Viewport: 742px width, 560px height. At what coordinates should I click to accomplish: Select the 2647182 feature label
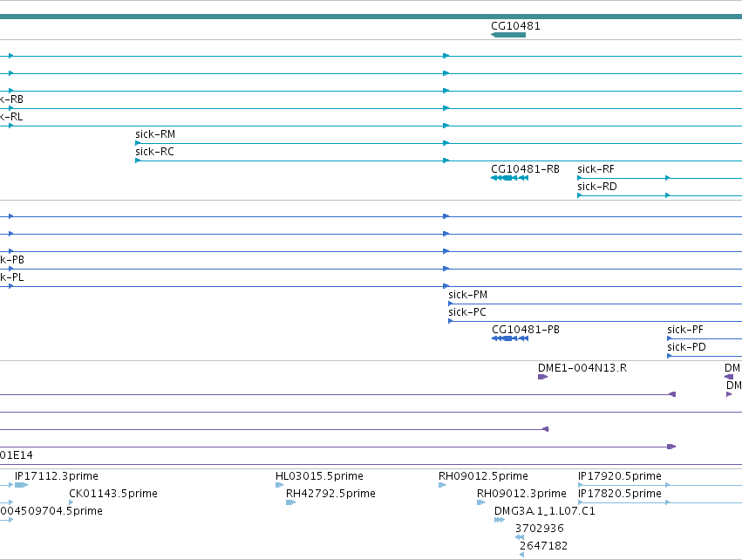click(x=543, y=546)
